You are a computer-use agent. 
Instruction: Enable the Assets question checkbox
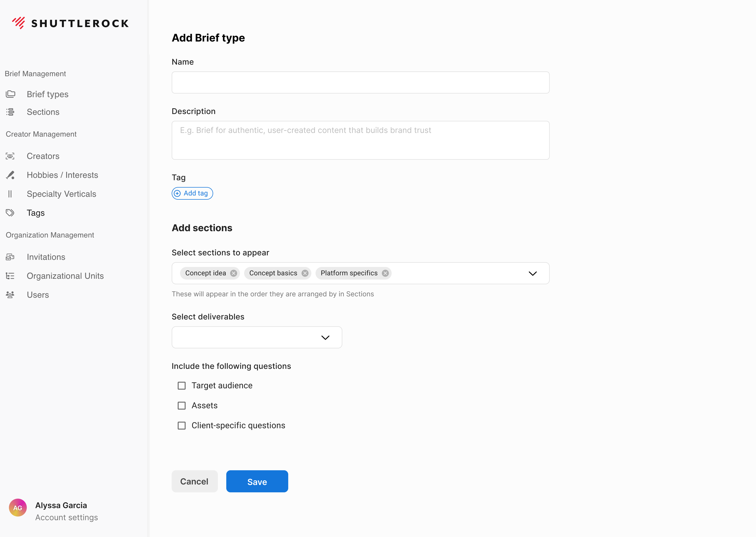tap(182, 405)
